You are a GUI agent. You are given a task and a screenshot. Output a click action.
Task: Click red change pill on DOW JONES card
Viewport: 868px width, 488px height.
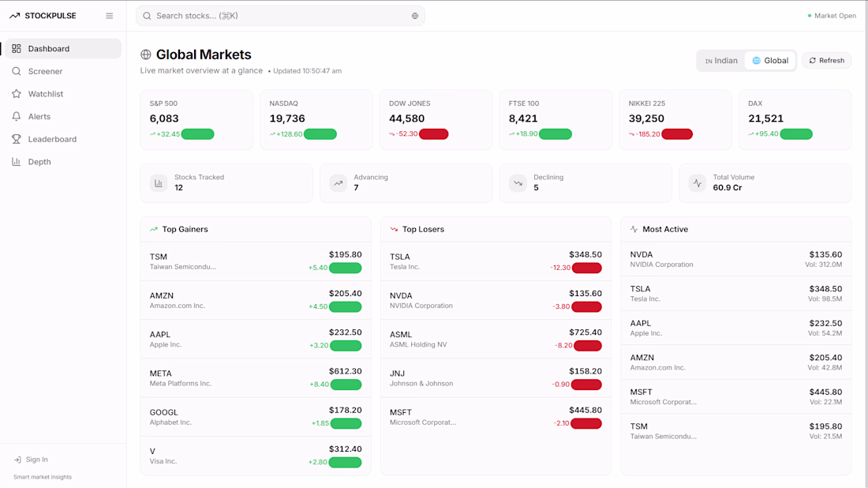click(x=433, y=134)
